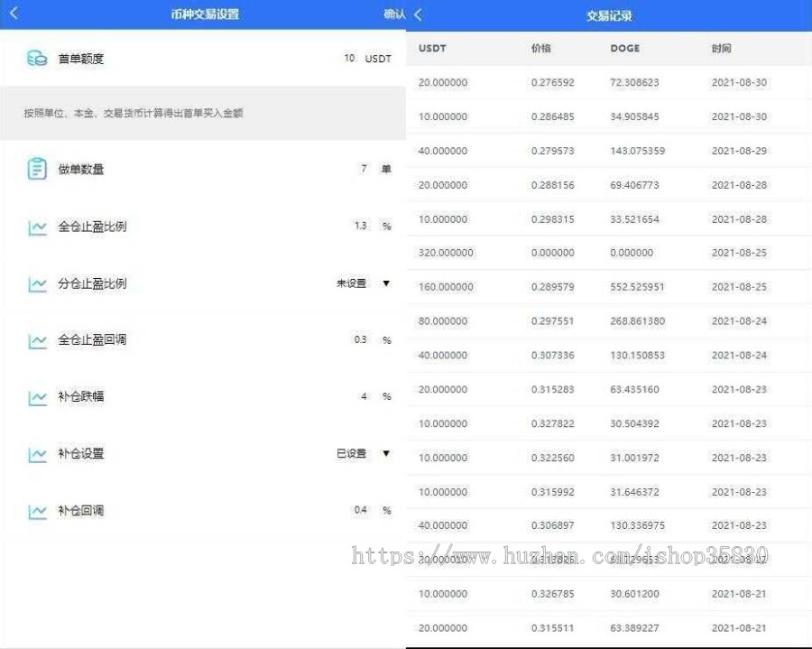
Task: Open the 补仓设置 dropdown arrow
Action: coord(386,453)
